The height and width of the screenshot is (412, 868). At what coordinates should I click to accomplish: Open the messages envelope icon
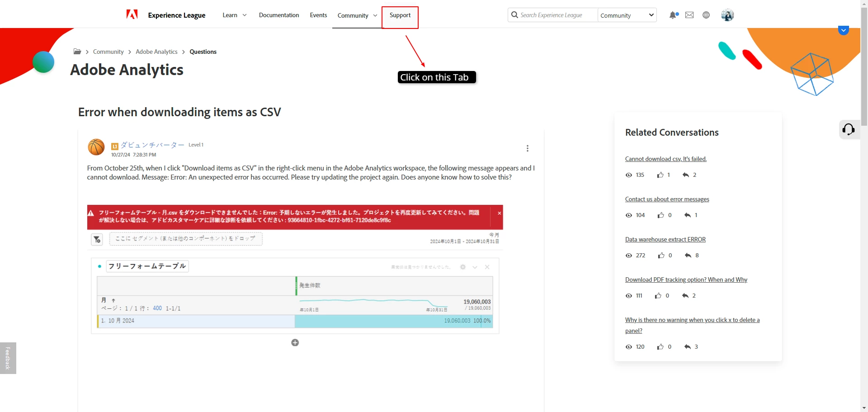coord(689,15)
